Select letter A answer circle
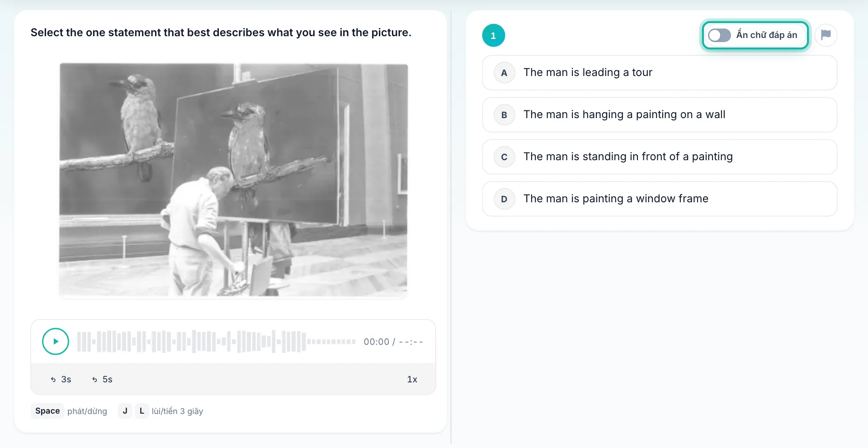Screen dimensions: 868x448 click(x=504, y=73)
